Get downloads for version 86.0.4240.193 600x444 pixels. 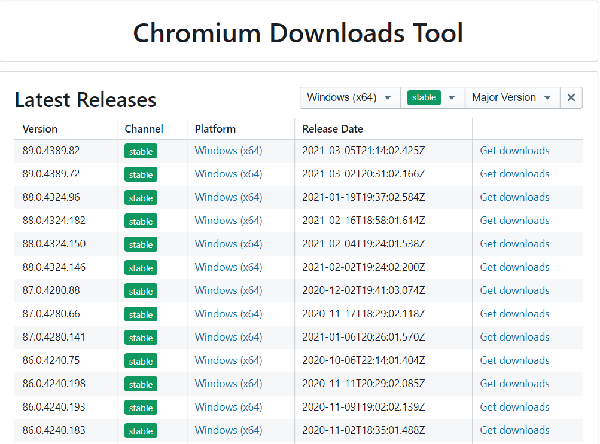coord(514,407)
